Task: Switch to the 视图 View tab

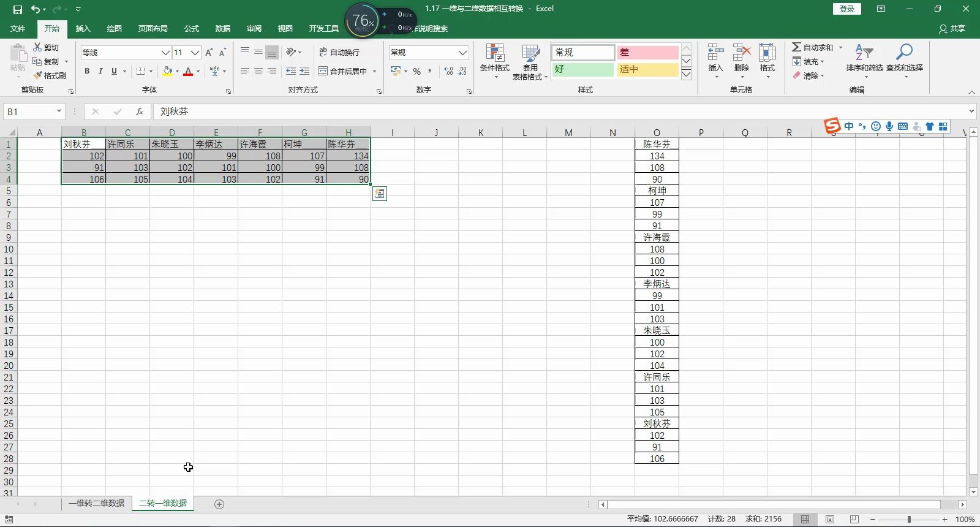Action: coord(285,29)
